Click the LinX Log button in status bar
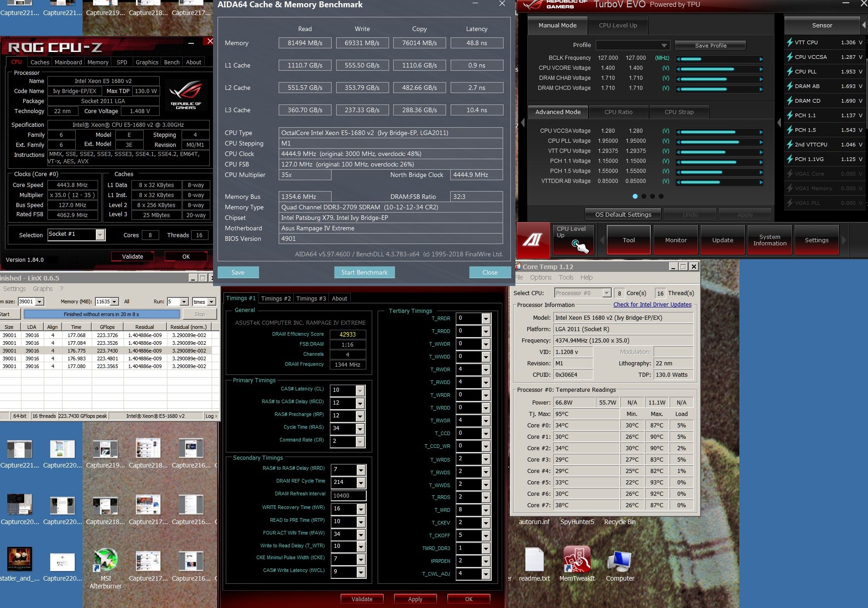 [x=211, y=416]
